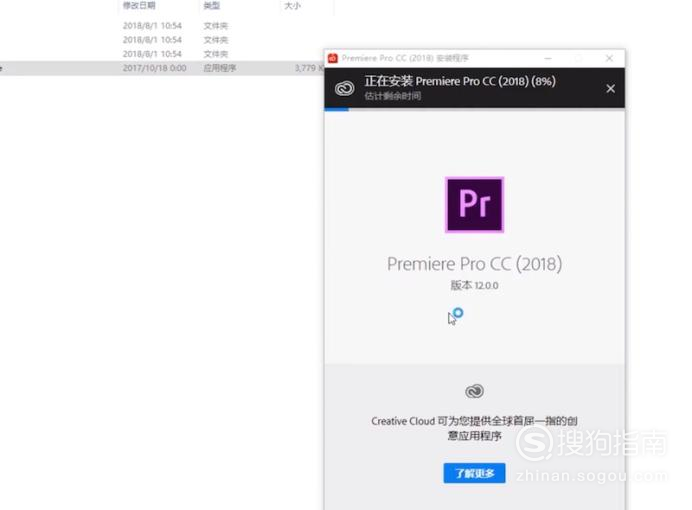Click the 2017/10/18 0:00 date cell
The image size is (692, 510).
pos(154,68)
